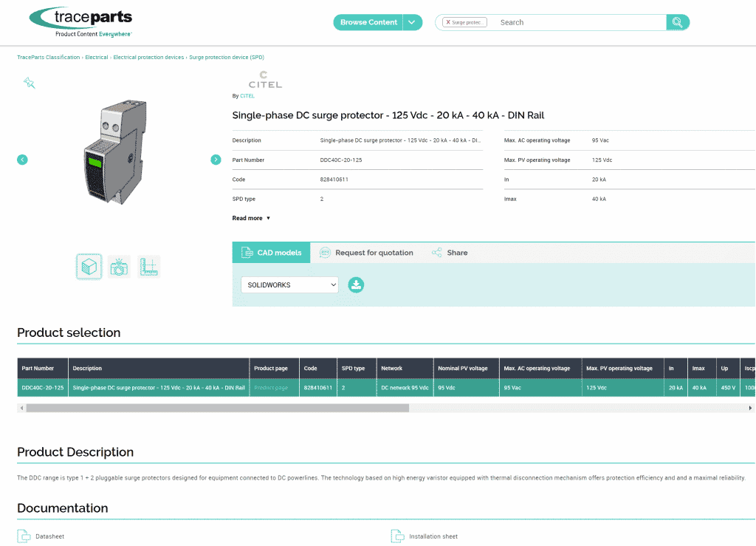Remove the Surge protec... search filter tag
This screenshot has height=546, width=756.
[448, 22]
